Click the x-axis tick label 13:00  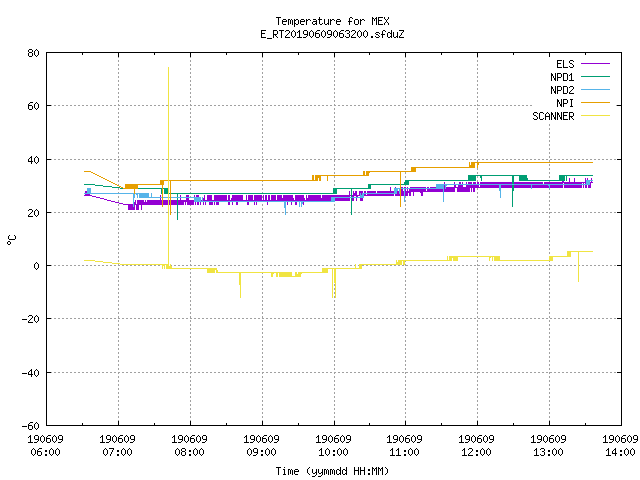(548, 452)
